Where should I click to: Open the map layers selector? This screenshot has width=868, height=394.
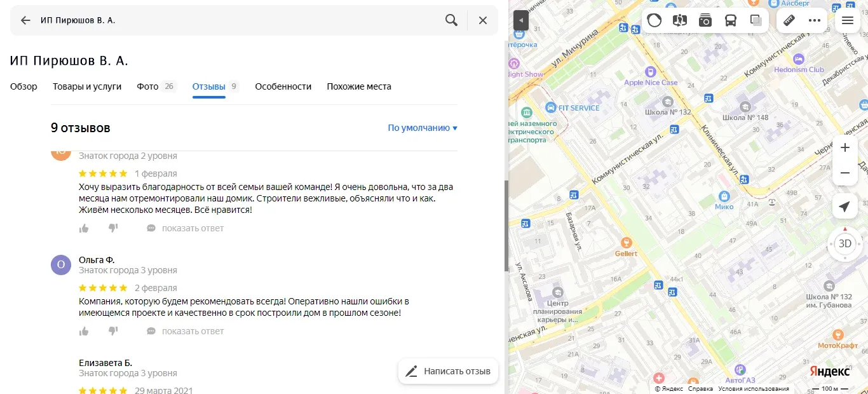tap(756, 20)
